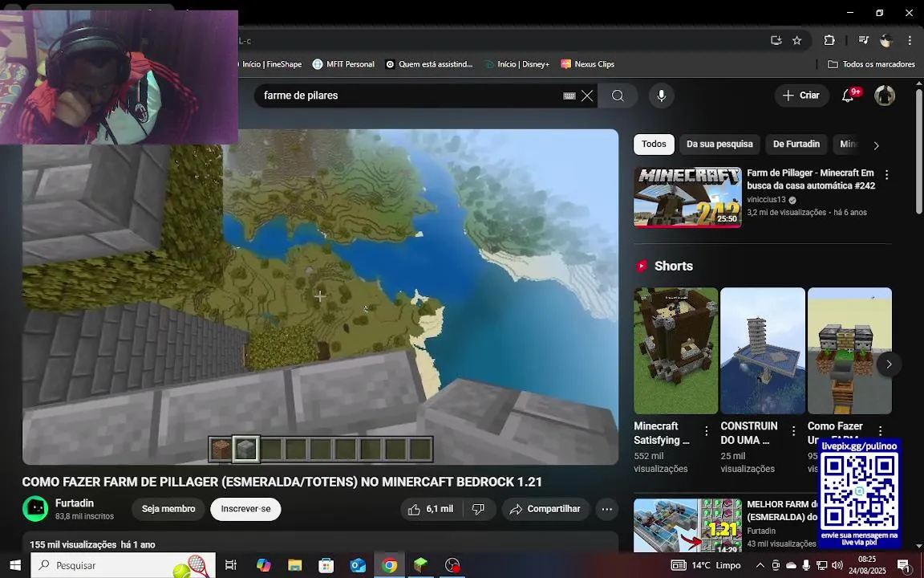Click the Minecraft video player
Viewport: 924px width, 578px height.
point(320,297)
